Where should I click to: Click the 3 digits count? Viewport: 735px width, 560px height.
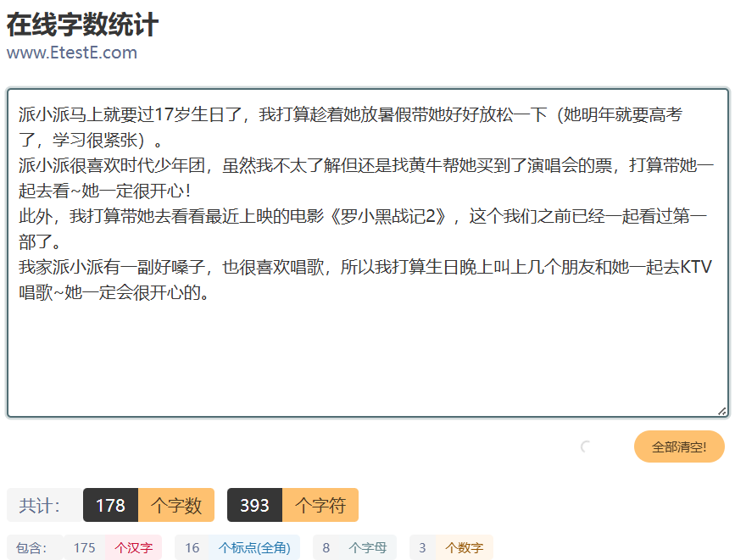tap(422, 547)
